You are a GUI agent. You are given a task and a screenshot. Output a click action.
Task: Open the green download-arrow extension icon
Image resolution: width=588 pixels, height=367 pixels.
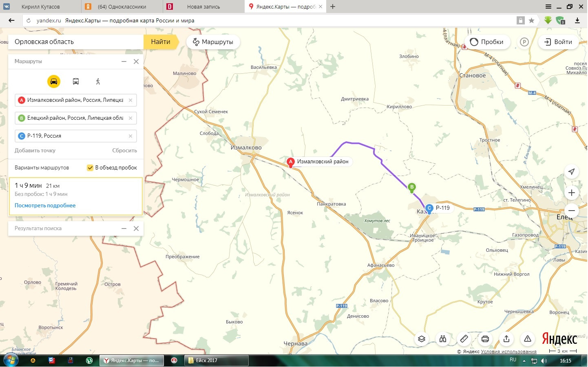point(548,20)
